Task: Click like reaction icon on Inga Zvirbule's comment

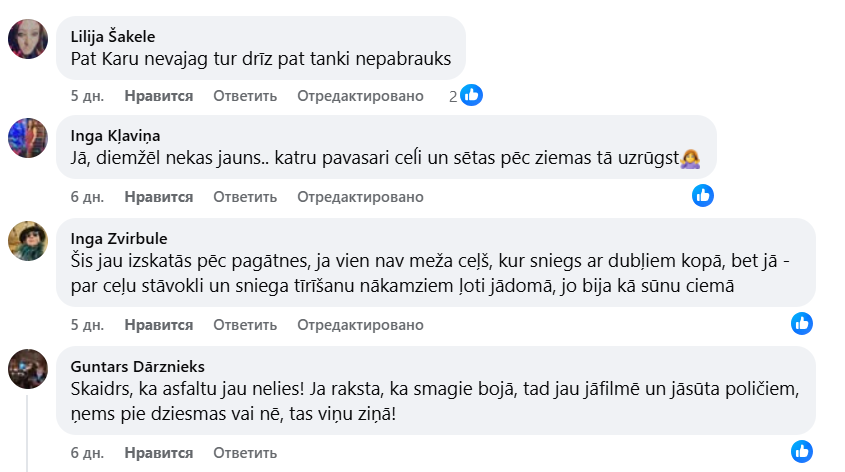Action: 802,323
